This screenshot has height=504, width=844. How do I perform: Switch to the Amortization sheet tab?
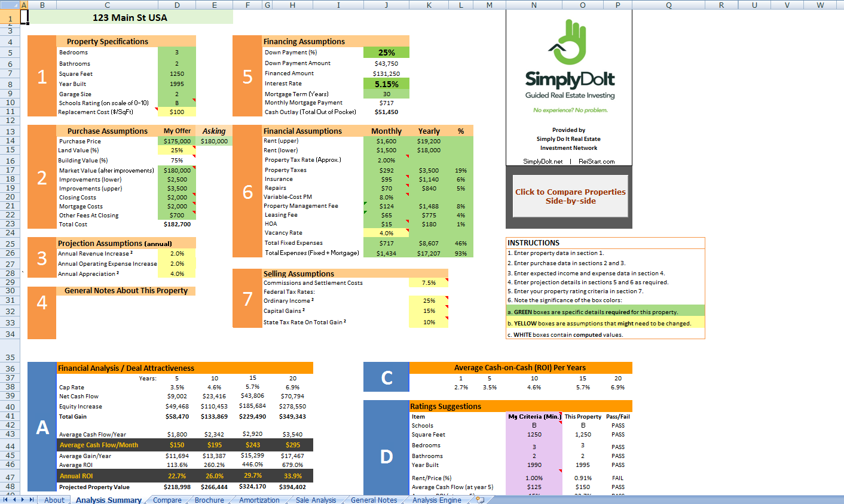click(259, 500)
